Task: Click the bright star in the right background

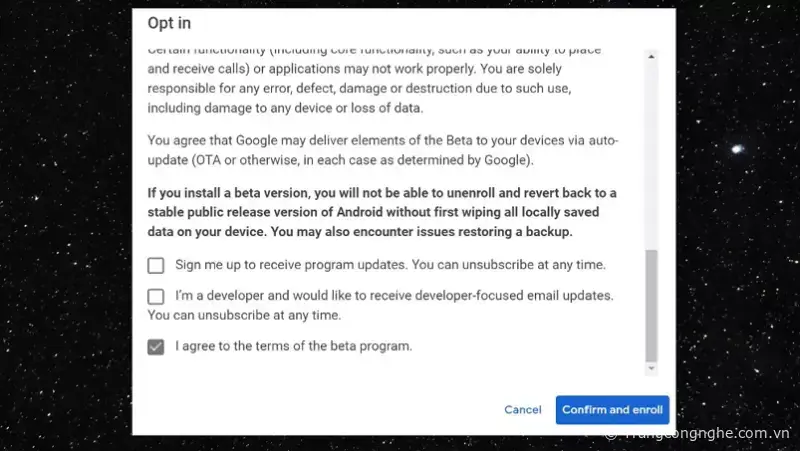Action: 738,149
